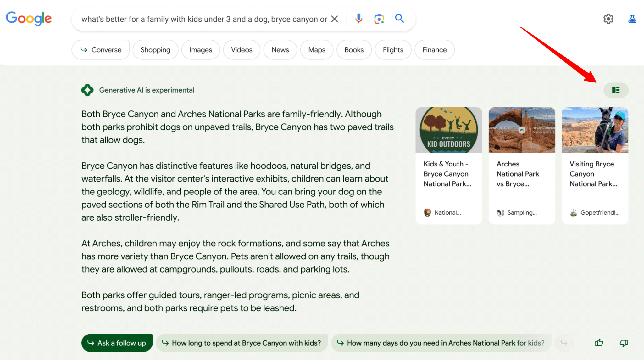Click the Google logo
The width and height of the screenshot is (644, 360).
tap(29, 18)
